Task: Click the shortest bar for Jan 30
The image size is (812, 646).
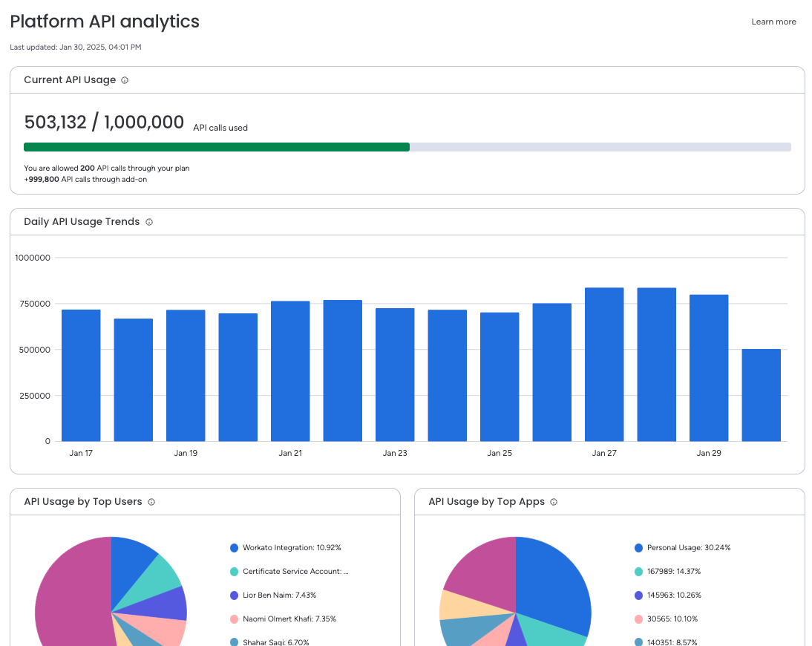Action: (x=762, y=395)
